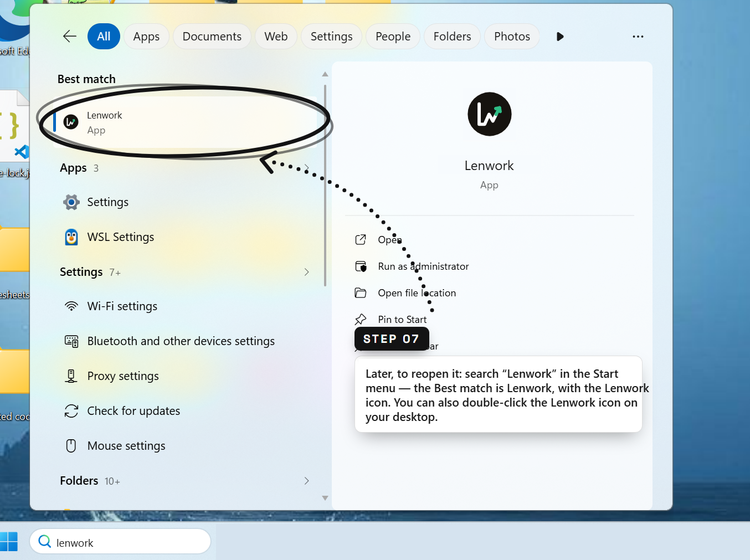Screen dimensions: 750x560
Task: Choose Run as administrator
Action: pyautogui.click(x=423, y=266)
